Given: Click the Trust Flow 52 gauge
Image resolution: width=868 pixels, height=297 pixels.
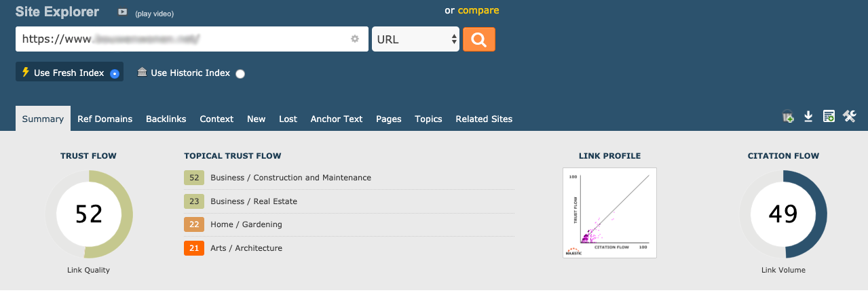Looking at the screenshot, I should pos(89,214).
